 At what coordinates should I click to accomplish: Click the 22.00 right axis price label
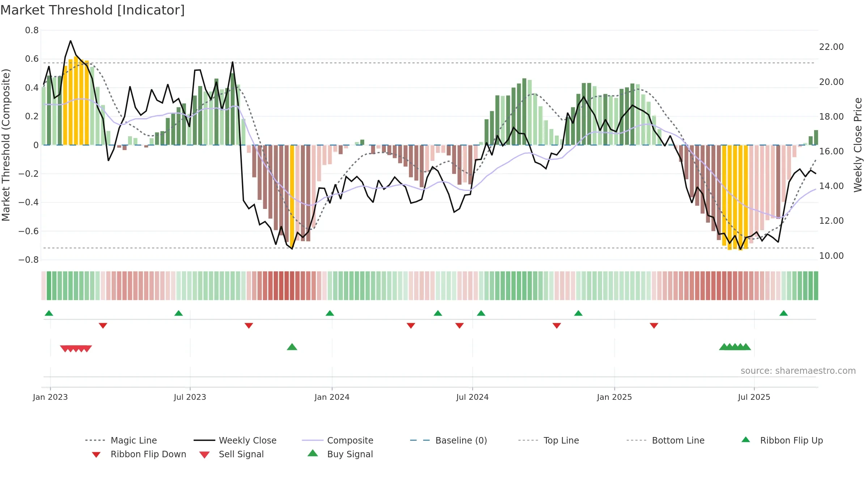[x=831, y=47]
